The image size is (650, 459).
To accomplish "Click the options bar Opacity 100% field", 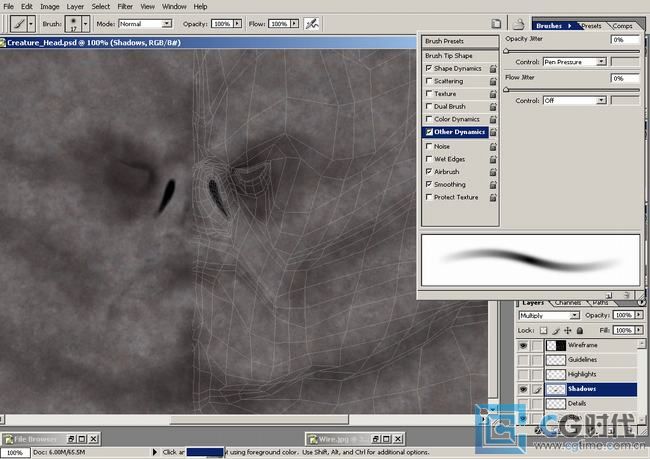I will [222, 24].
